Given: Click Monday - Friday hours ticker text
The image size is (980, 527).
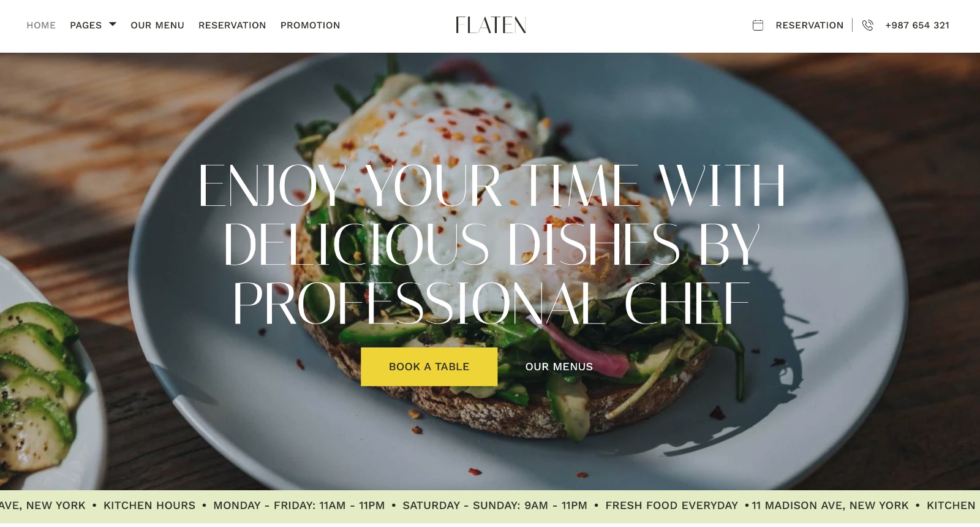Looking at the screenshot, I should [299, 506].
